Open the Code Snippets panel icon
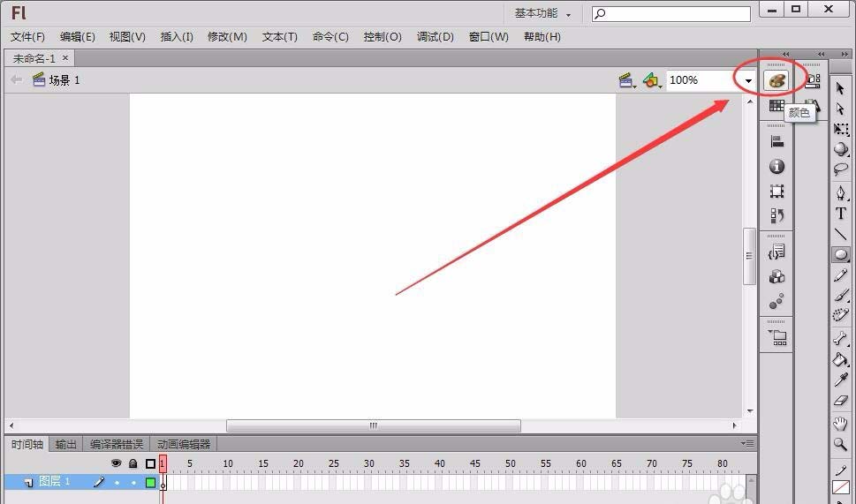856x504 pixels. [776, 252]
